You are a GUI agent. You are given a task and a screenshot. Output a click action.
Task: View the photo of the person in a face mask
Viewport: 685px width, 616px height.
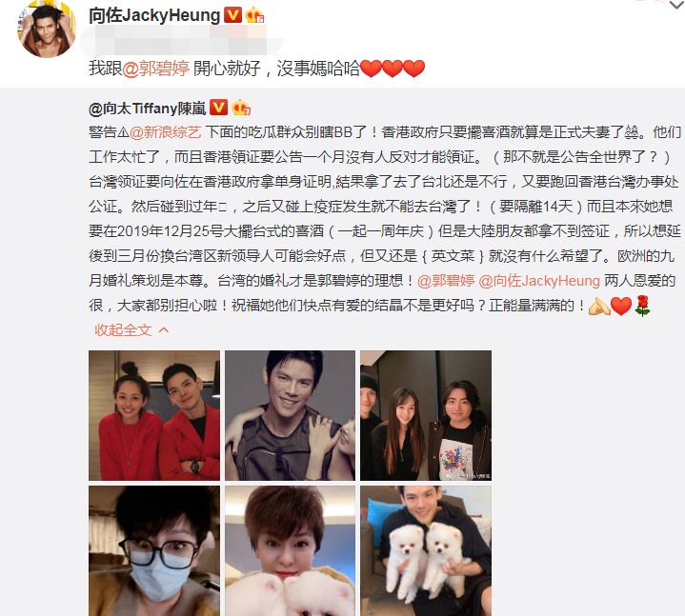[154, 551]
